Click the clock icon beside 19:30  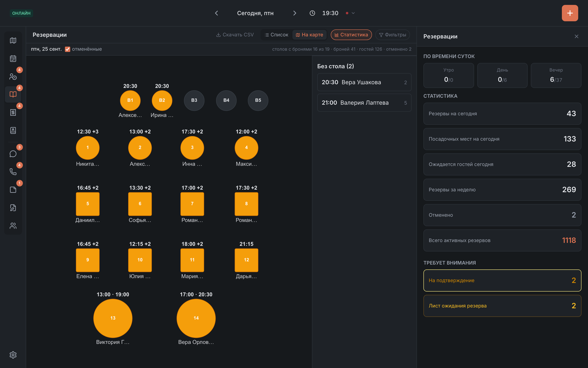click(x=312, y=13)
